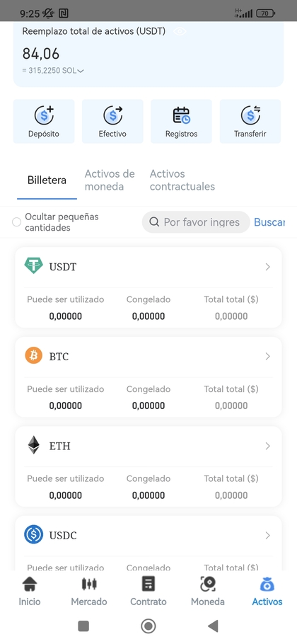The image size is (297, 644).
Task: Expand USDT row chevron
Action: [267, 267]
